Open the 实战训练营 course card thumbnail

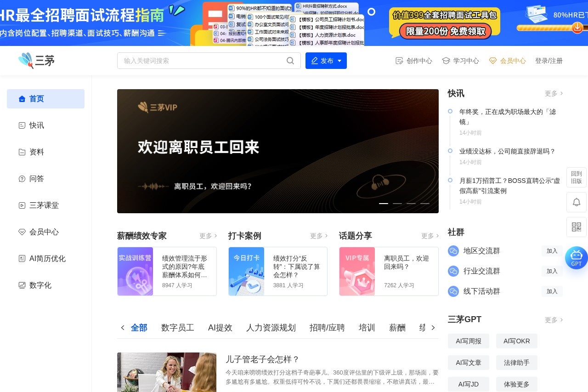tap(135, 272)
